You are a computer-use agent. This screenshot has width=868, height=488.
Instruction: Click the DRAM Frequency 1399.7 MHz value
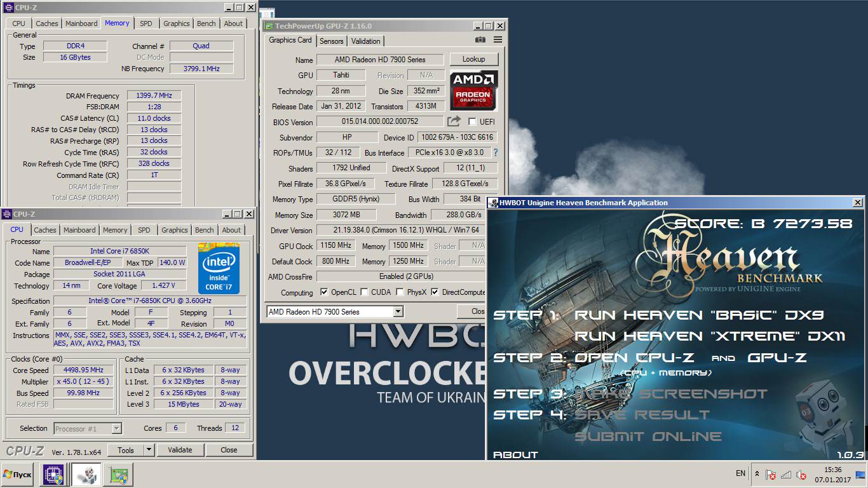click(154, 95)
